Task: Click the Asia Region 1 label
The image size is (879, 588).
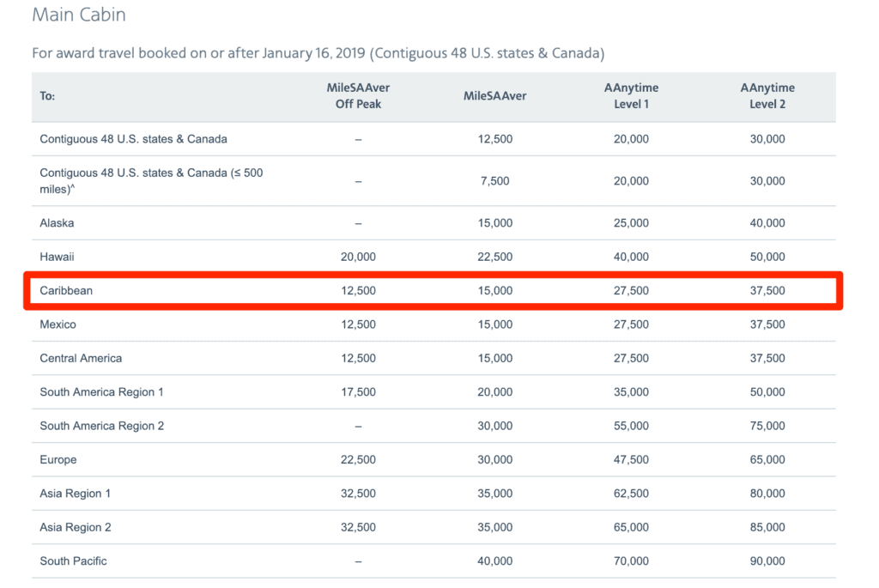Action: 76,494
